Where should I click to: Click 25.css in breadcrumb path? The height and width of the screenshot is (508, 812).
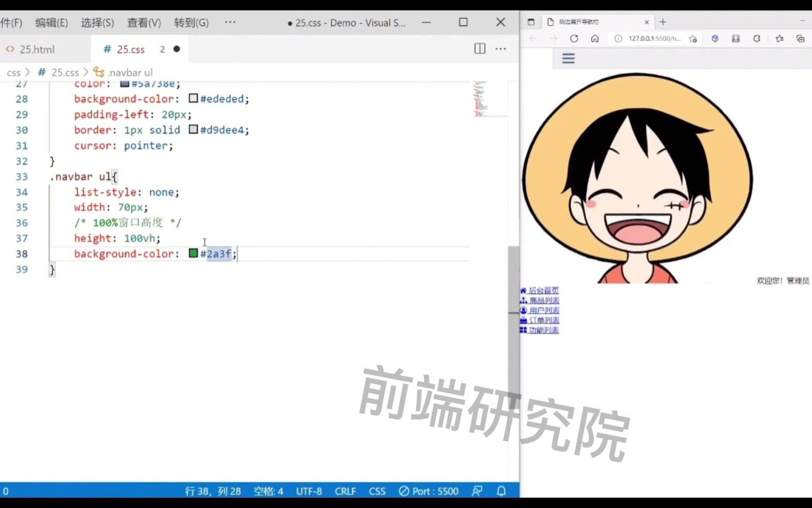pos(65,72)
